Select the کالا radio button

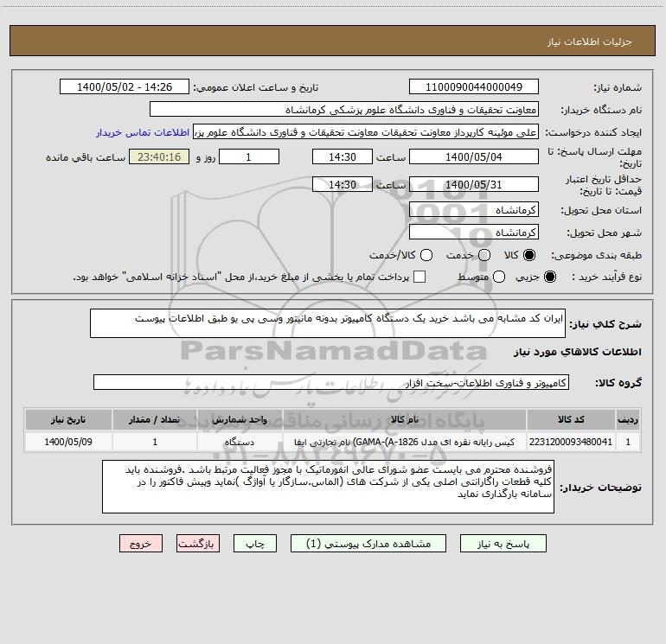tap(529, 255)
